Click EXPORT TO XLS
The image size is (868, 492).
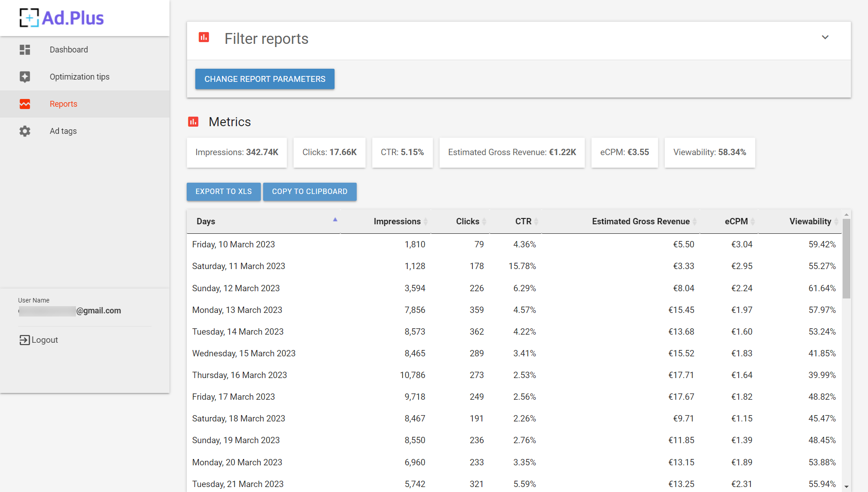point(223,191)
